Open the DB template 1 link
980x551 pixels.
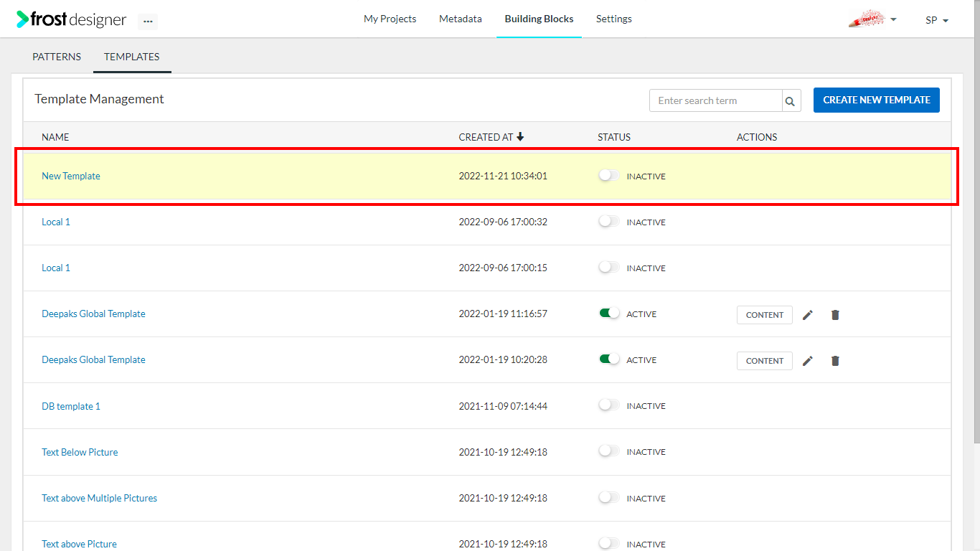[71, 406]
